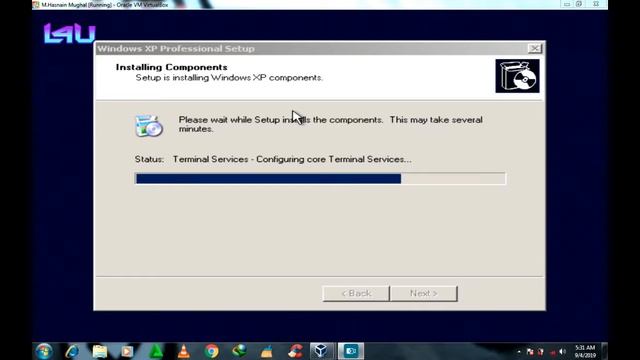
Task: Click the disabled Back button
Action: [x=356, y=293]
